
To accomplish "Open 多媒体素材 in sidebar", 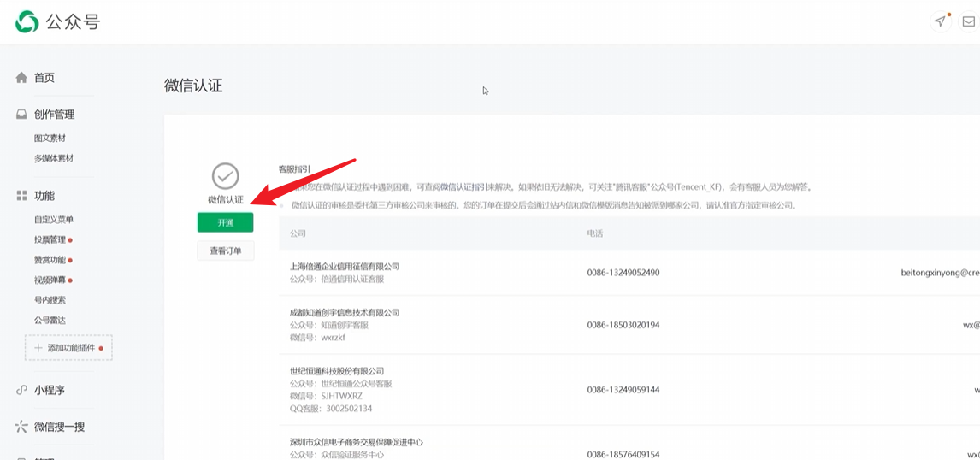I will pos(54,158).
